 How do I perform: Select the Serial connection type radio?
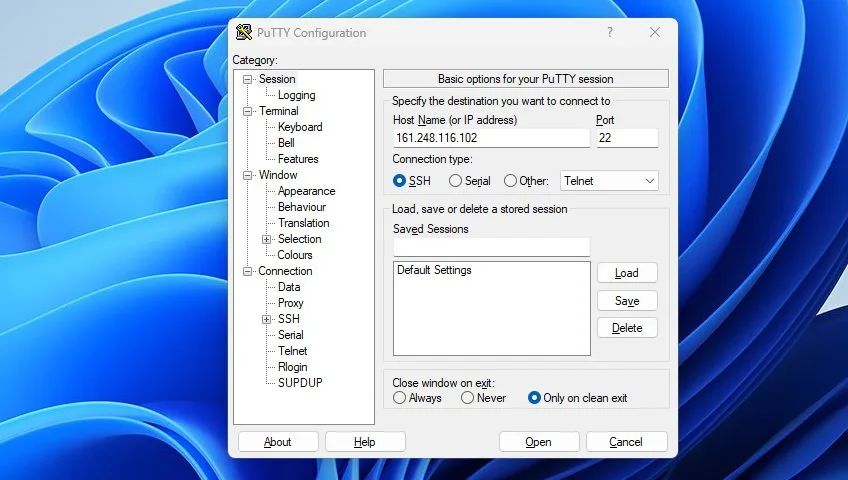point(455,181)
